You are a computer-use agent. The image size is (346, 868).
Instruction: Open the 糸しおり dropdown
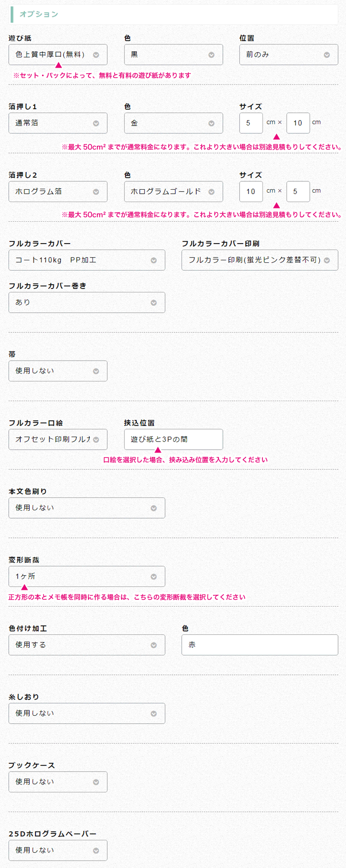(x=87, y=713)
